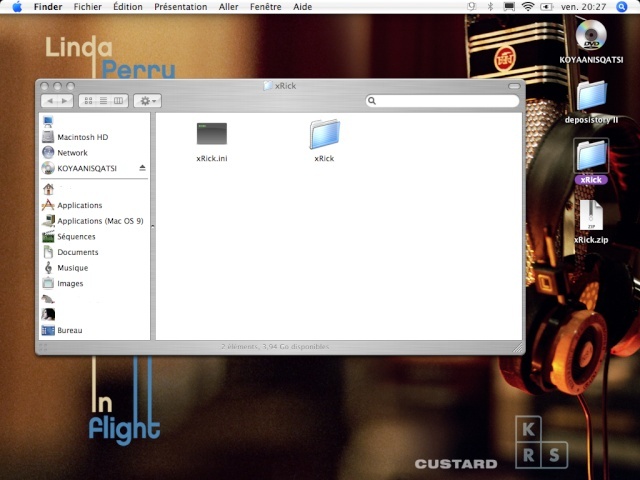Open the Fenêtre menu
Viewport: 640px width, 480px height.
(265, 7)
